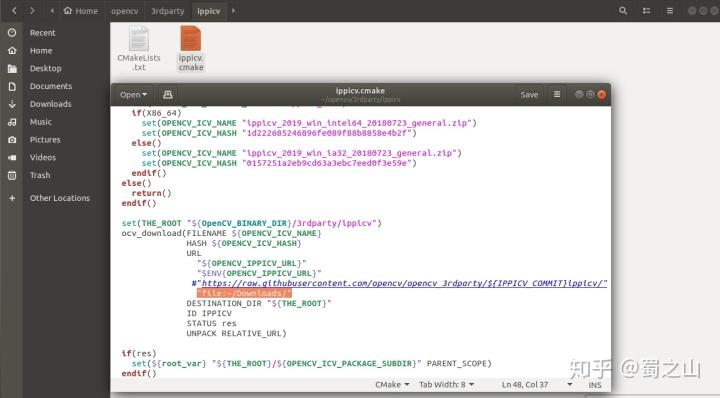Screen dimensions: 720x398
Task: Click the ocv_download(FILENAME line
Action: pos(221,233)
